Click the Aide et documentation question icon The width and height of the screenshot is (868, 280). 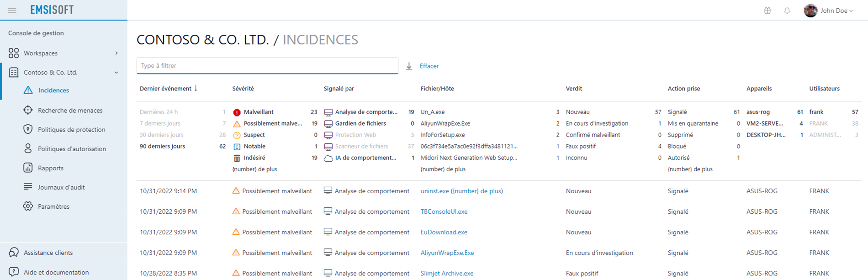[14, 272]
